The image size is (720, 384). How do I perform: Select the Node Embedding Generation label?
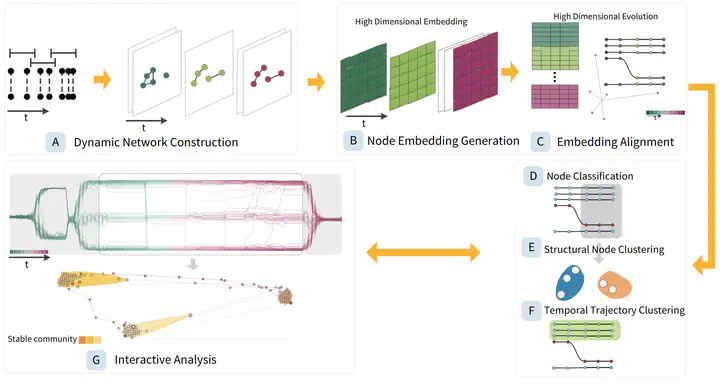(x=443, y=141)
